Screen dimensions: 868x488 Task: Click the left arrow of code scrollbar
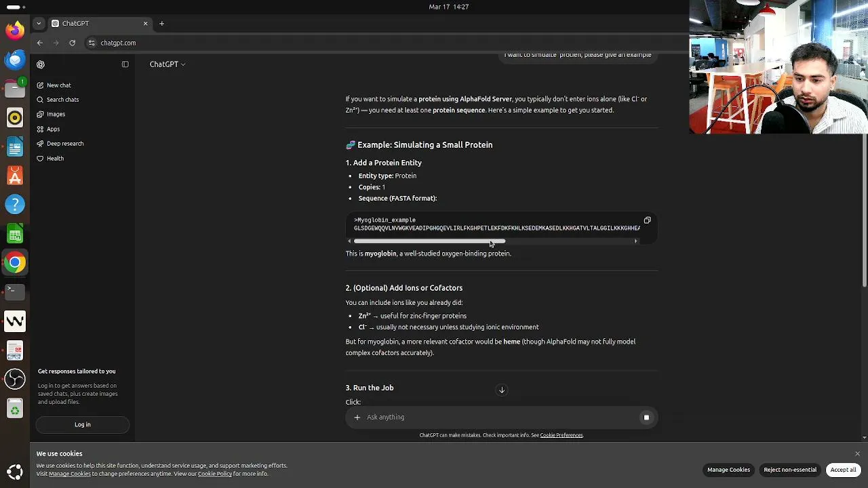[x=349, y=241]
